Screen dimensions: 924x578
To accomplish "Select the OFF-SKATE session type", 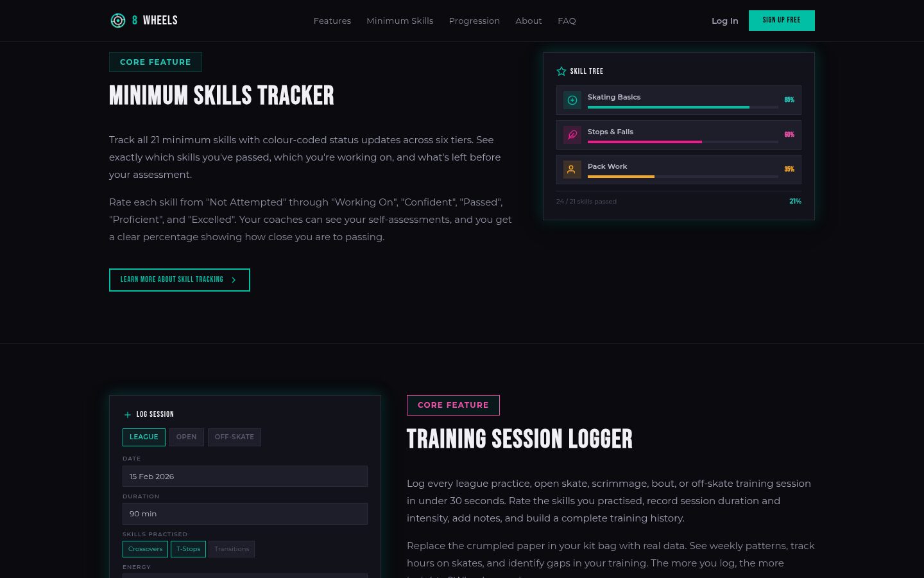I will pos(234,437).
